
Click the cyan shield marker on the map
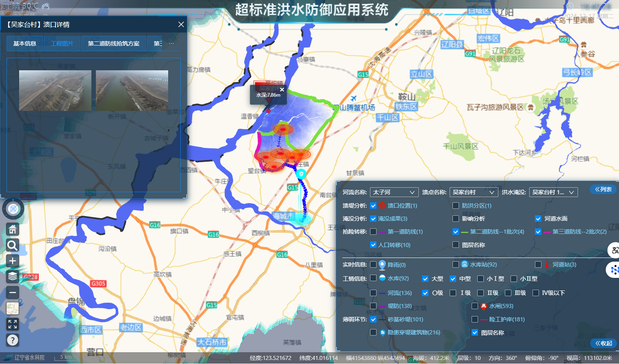(301, 174)
